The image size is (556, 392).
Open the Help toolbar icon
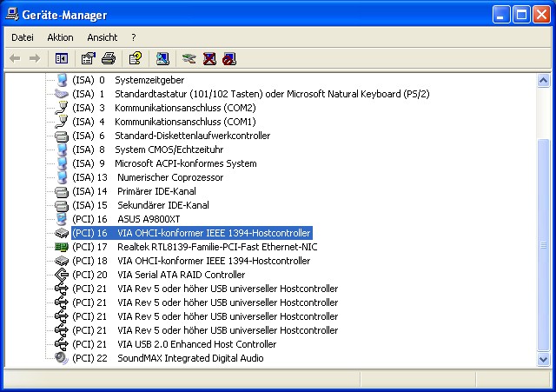point(136,58)
